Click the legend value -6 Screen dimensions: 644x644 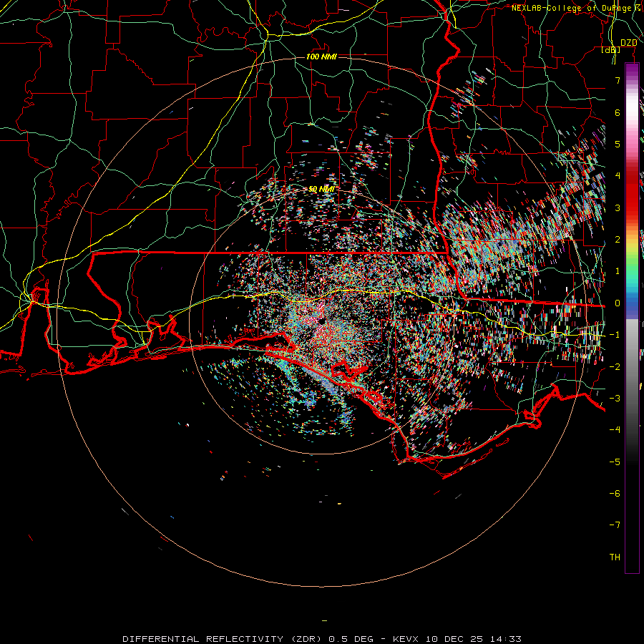[615, 494]
